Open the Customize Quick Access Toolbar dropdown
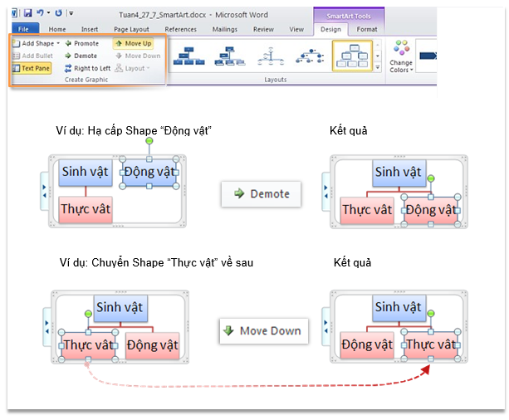The image size is (509, 420). click(x=71, y=13)
